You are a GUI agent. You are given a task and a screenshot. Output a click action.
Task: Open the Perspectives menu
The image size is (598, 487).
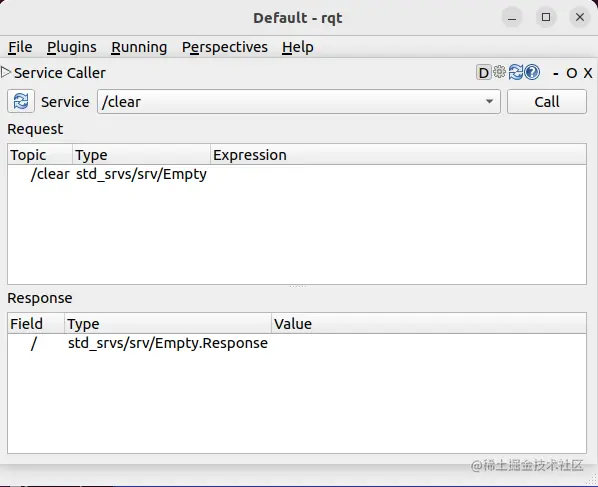(225, 47)
